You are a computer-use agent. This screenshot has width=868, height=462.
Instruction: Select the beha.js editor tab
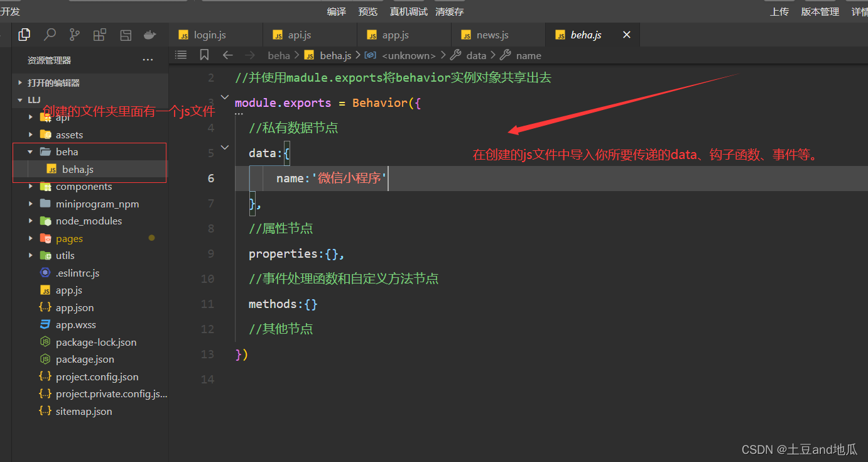592,35
